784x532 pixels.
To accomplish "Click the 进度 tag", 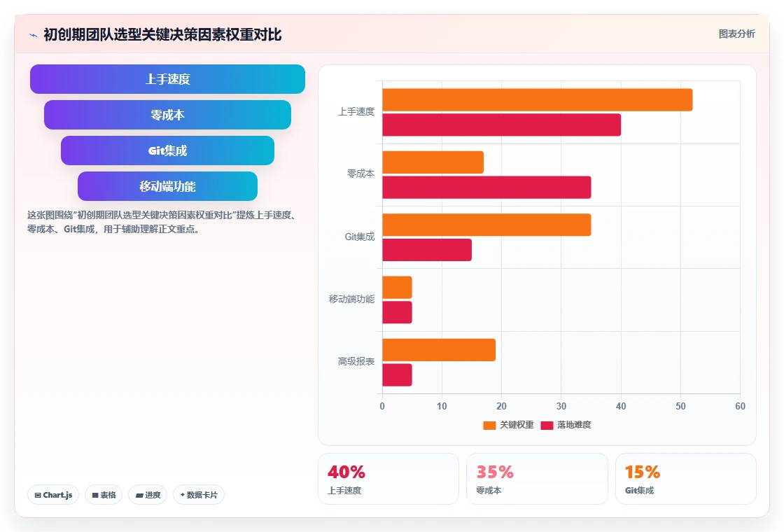I will tap(148, 495).
